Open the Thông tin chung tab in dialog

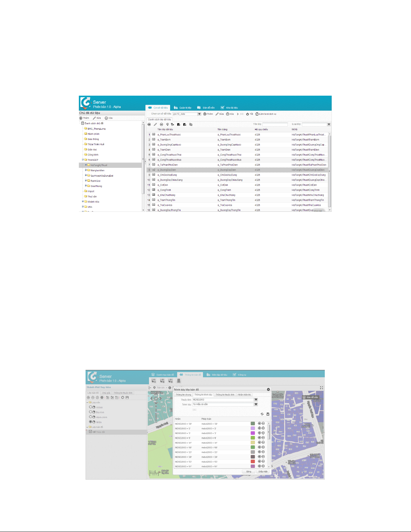click(x=183, y=395)
